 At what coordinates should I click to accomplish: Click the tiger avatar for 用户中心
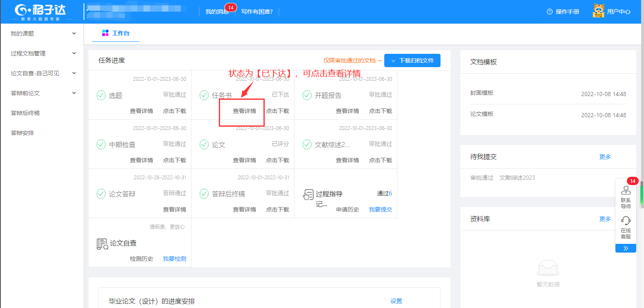(x=598, y=11)
